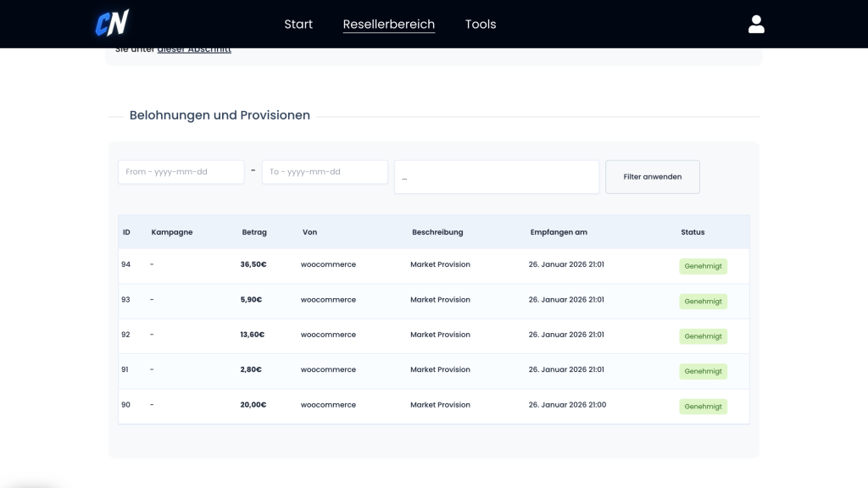The height and width of the screenshot is (488, 868).
Task: Click the Betrag column header
Action: pos(253,232)
